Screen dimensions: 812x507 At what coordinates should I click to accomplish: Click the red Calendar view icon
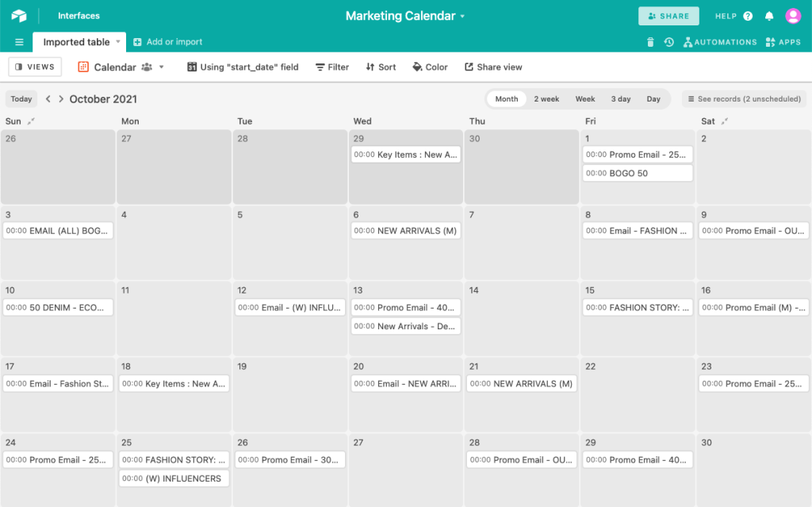pyautogui.click(x=83, y=67)
